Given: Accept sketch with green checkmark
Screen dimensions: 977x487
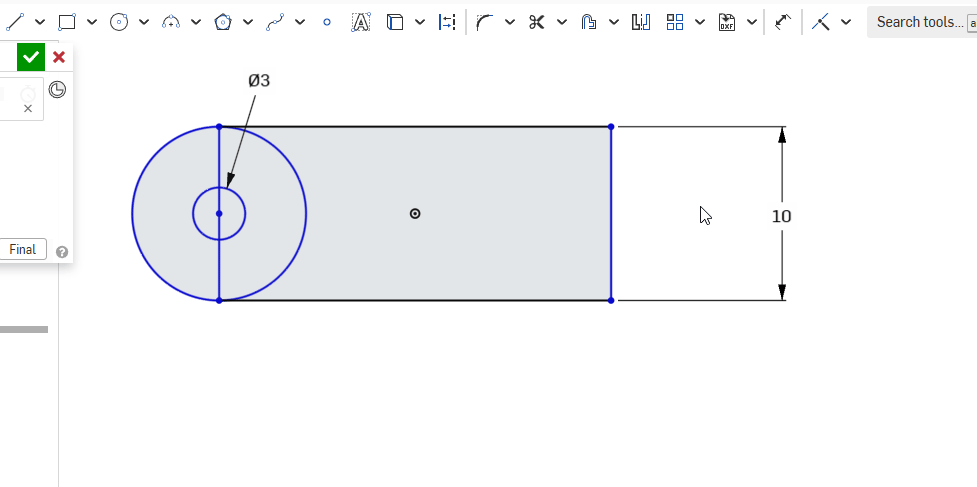Looking at the screenshot, I should coord(31,58).
